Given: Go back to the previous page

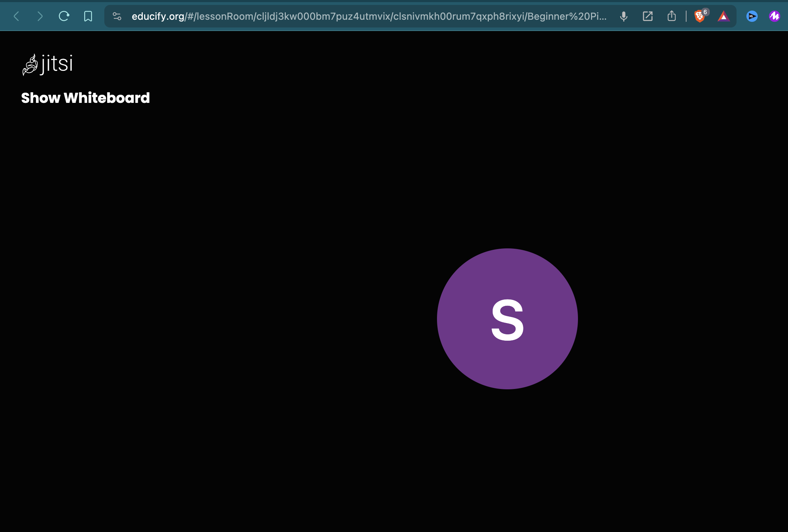Looking at the screenshot, I should pos(17,16).
